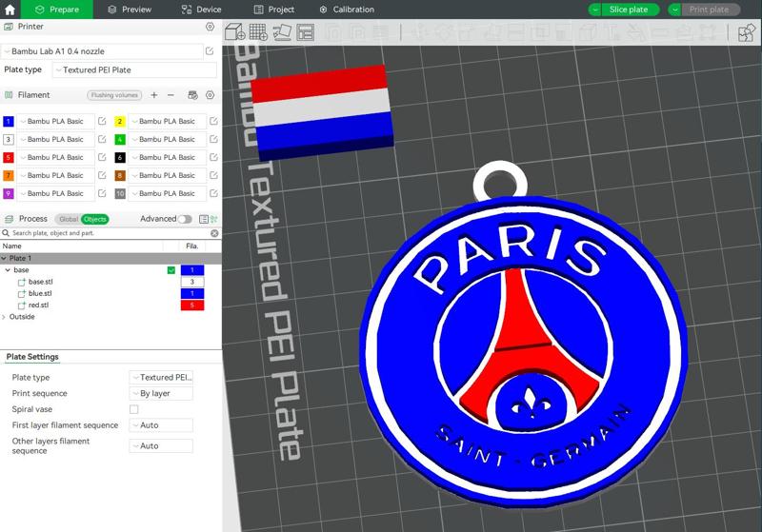Switch to the Preview tab
The width and height of the screenshot is (762, 532).
pos(130,10)
